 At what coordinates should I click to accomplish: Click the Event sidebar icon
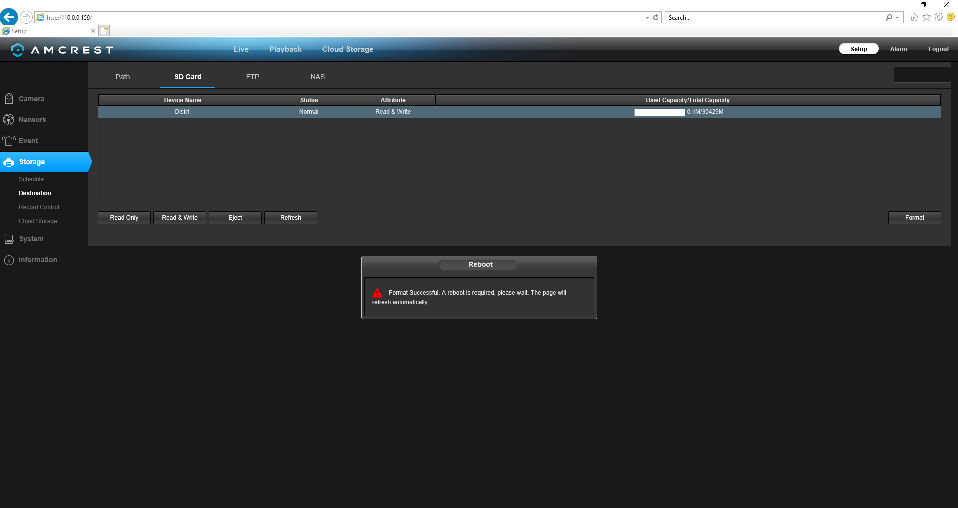[9, 141]
